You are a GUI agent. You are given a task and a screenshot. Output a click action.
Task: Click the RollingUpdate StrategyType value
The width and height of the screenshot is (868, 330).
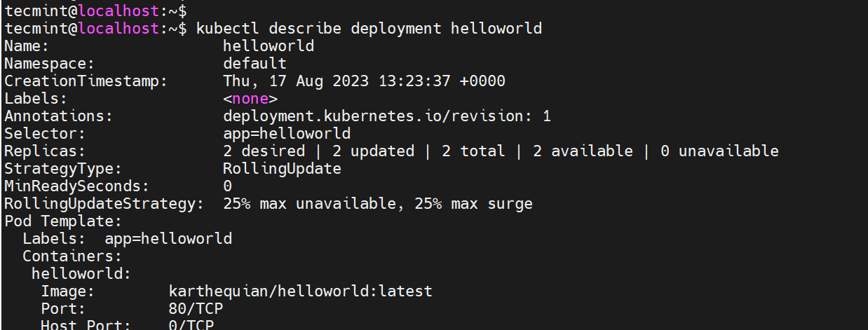(x=282, y=169)
